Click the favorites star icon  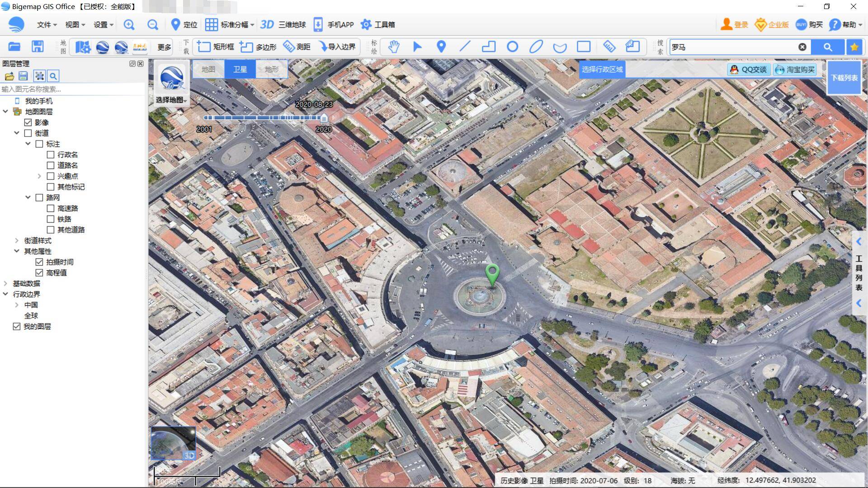(x=854, y=47)
